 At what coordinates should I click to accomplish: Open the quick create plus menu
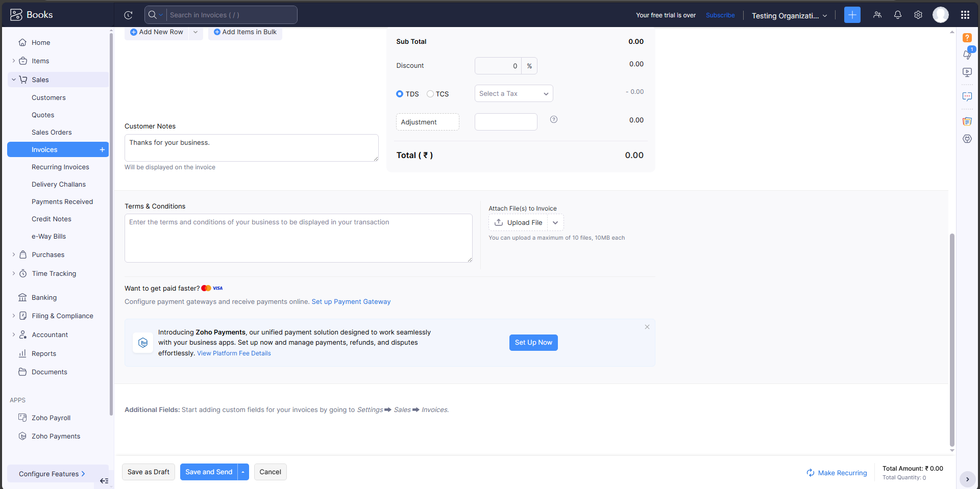click(852, 15)
